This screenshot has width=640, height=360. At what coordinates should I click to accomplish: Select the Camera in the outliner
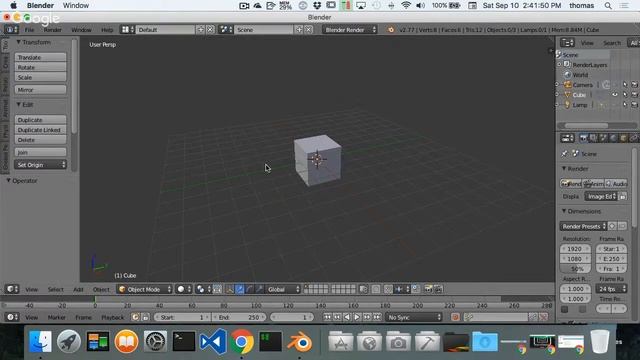point(582,85)
